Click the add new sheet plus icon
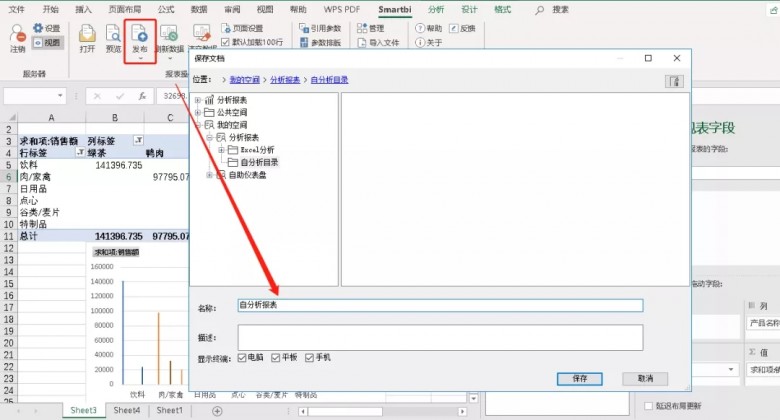This screenshot has height=420, width=780. point(217,411)
